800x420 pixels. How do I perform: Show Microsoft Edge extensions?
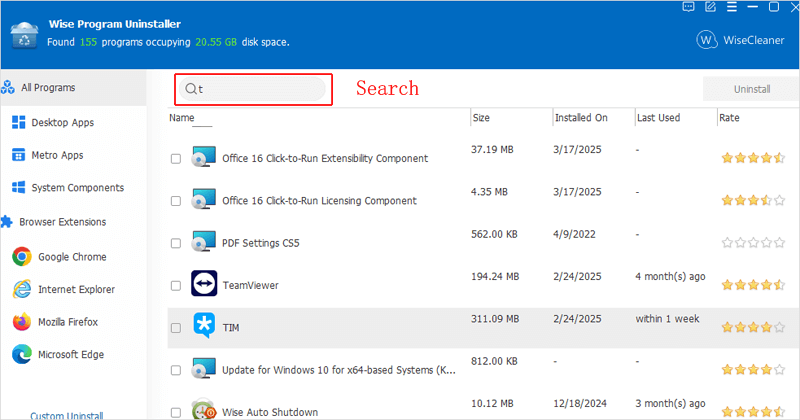(71, 355)
